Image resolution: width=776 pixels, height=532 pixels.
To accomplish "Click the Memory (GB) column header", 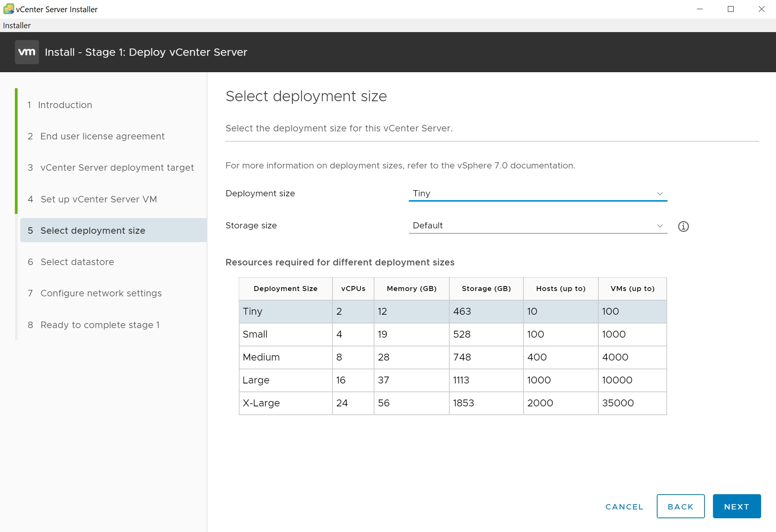I will pos(411,289).
